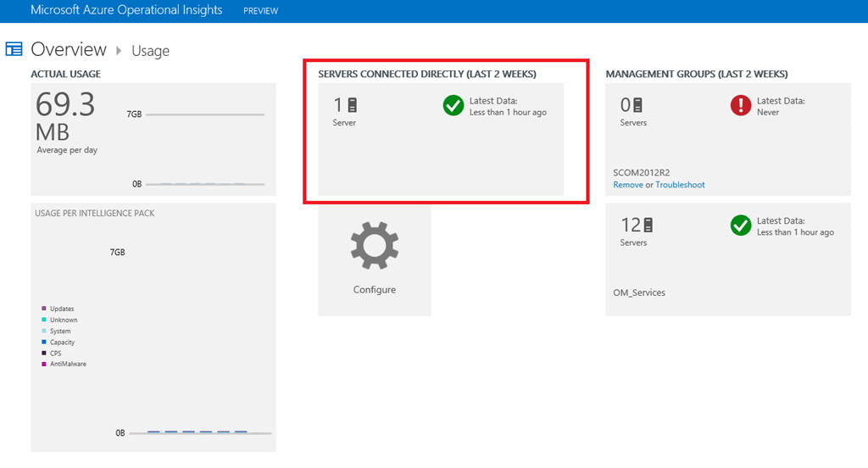This screenshot has width=868, height=468.
Task: Click the green checkmark in Servers Connected Directly tile
Action: [x=453, y=105]
